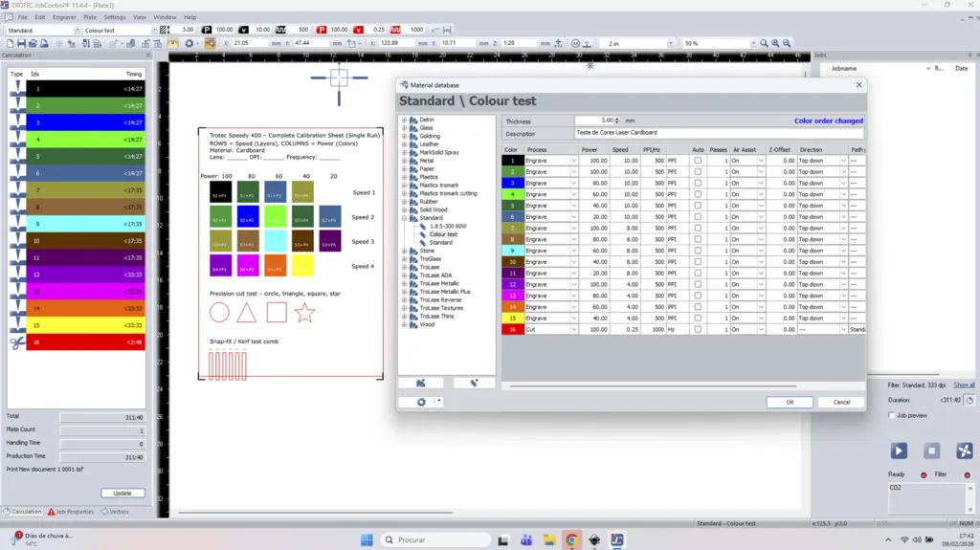Click the Wi-Fi system tray icon
The width and height of the screenshot is (980, 550).
pyautogui.click(x=904, y=540)
